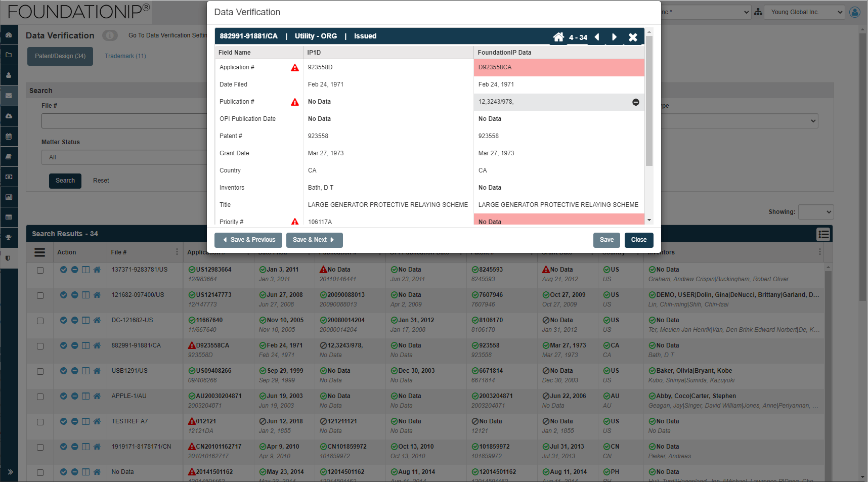This screenshot has width=868, height=482.
Task: Open File # column options menu
Action: tap(177, 252)
